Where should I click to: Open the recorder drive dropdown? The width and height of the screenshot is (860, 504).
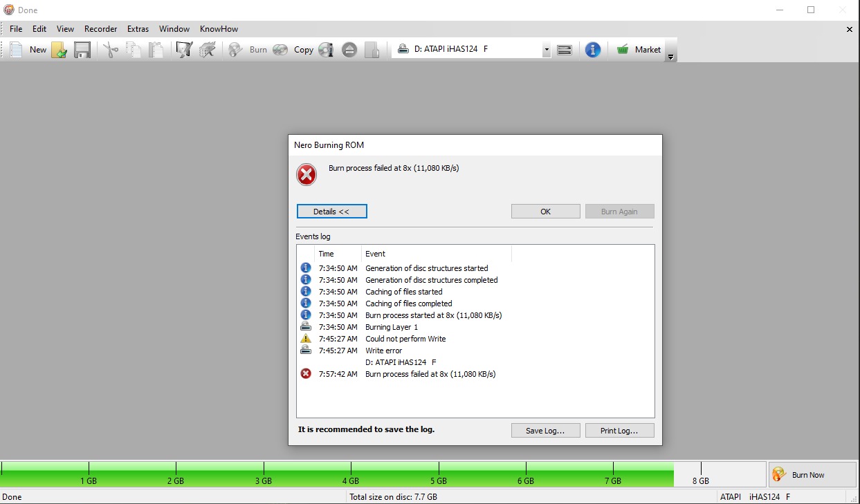pyautogui.click(x=546, y=50)
